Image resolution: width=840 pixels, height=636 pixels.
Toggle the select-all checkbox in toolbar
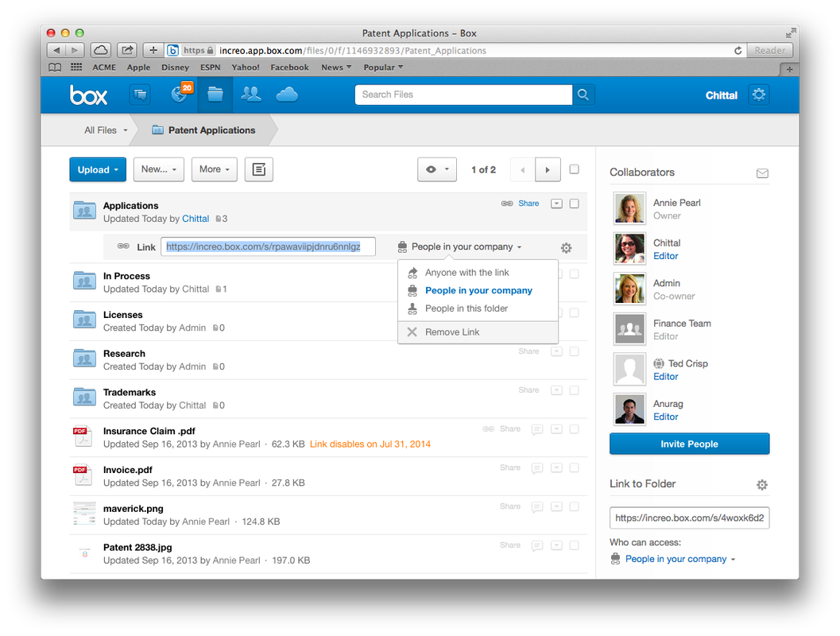coord(575,169)
